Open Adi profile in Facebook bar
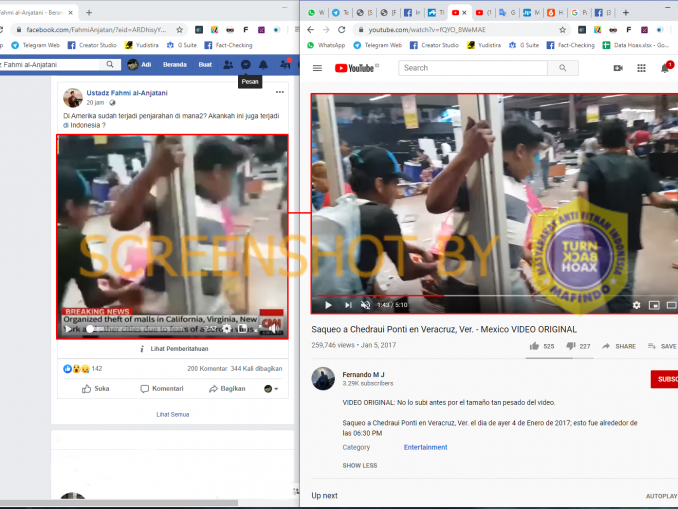Viewport: 678px width, 509px height. click(x=140, y=64)
